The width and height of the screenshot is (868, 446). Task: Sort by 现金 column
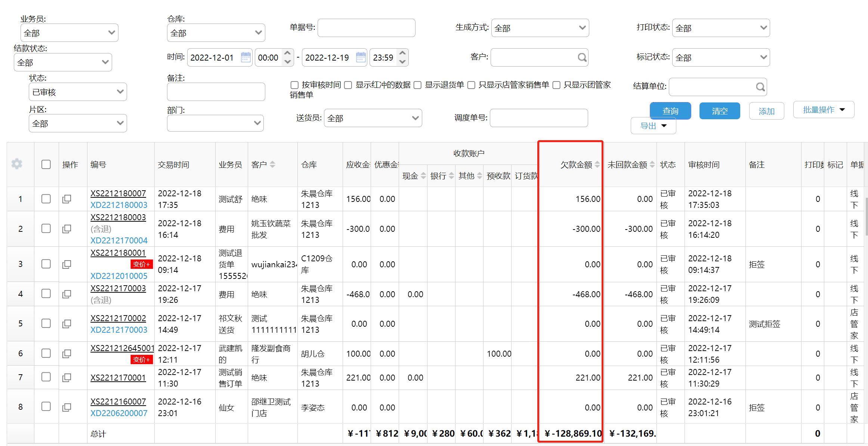click(x=423, y=176)
